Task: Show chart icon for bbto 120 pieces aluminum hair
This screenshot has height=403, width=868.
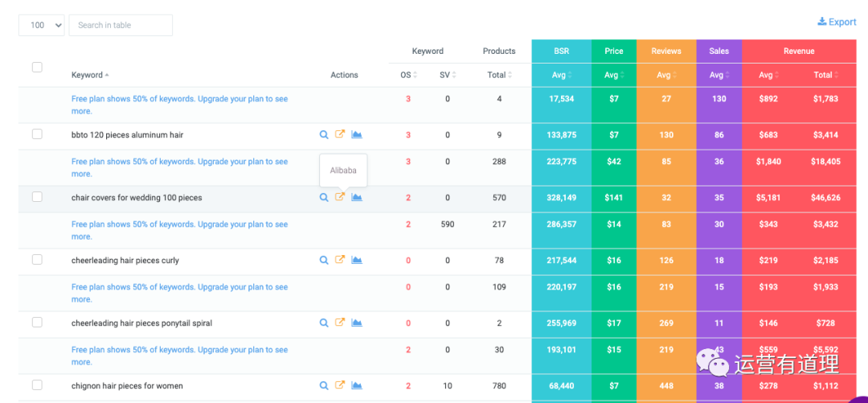Action: [357, 135]
